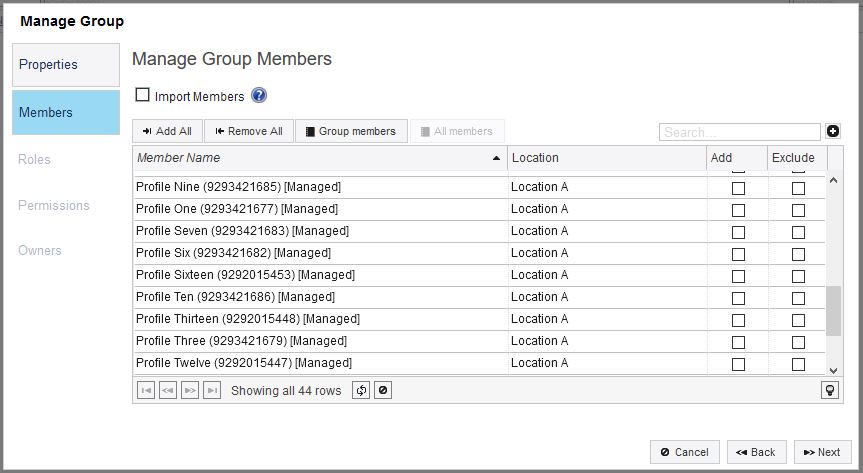Check Add for Profile Nine
This screenshot has height=473, width=863.
point(738,188)
